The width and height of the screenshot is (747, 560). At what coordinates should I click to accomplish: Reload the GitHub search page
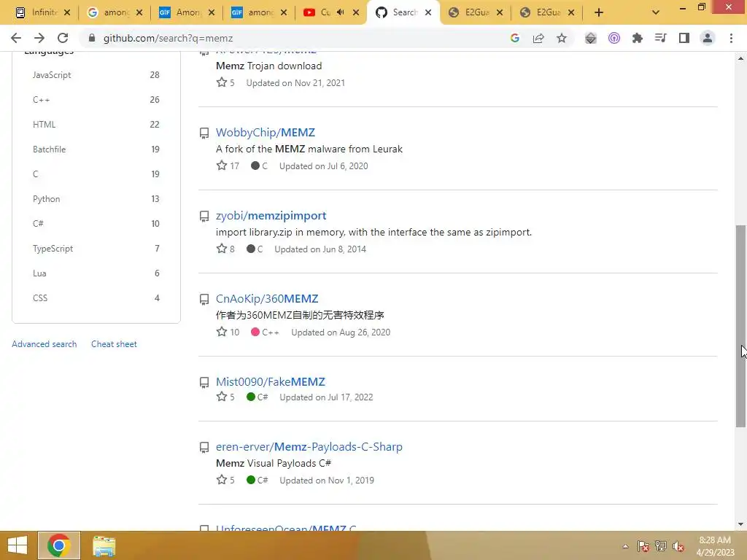point(63,38)
